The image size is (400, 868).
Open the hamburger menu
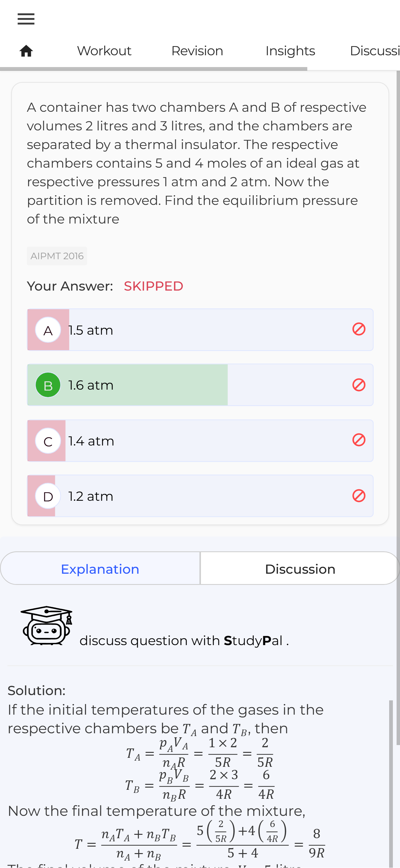(26, 19)
